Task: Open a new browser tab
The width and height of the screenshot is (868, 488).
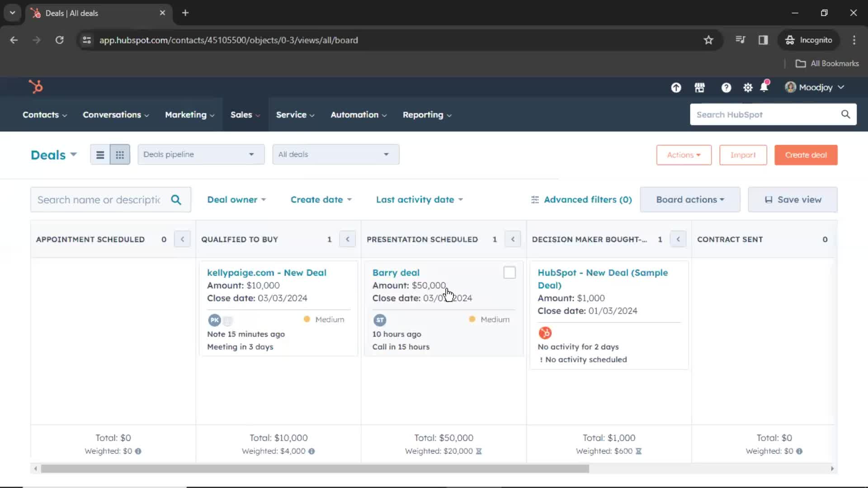Action: pyautogui.click(x=185, y=13)
